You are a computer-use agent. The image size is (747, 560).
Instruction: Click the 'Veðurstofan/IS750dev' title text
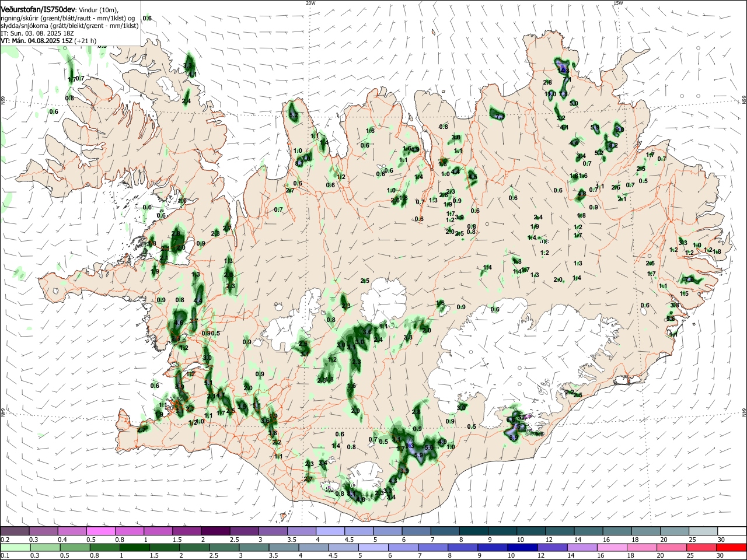[38, 10]
